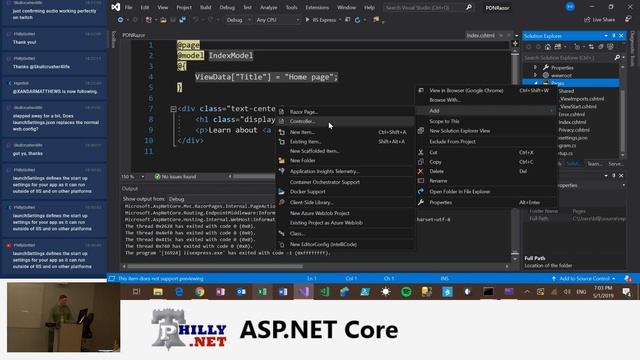Click the Live Share button

coord(599,20)
